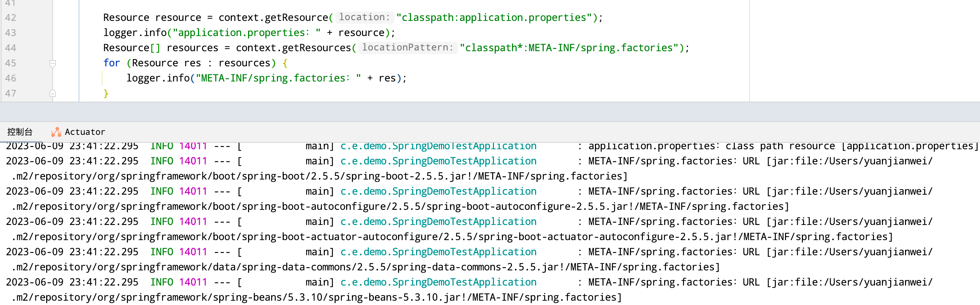This screenshot has height=305, width=980.
Task: Collapse the for loop fold marker at line 45
Action: click(x=53, y=63)
